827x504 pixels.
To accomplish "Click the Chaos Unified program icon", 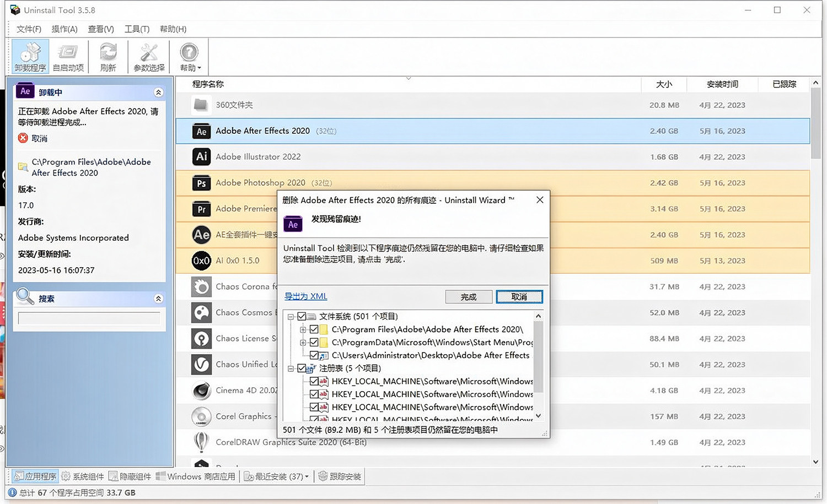I will coord(202,364).
